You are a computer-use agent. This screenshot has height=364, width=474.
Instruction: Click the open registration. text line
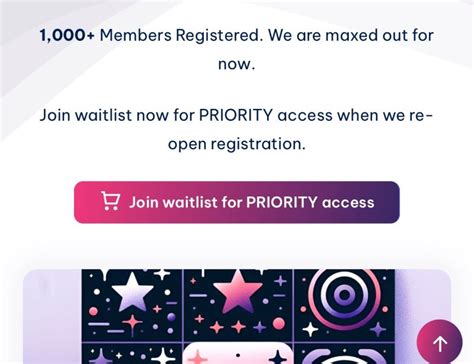(x=237, y=144)
